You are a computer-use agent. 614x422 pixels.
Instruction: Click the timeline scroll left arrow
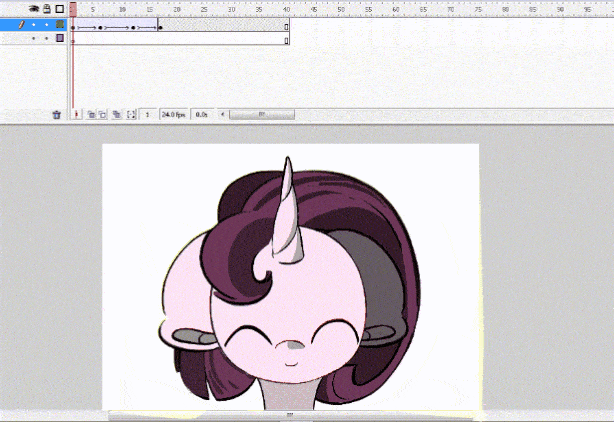[222, 114]
